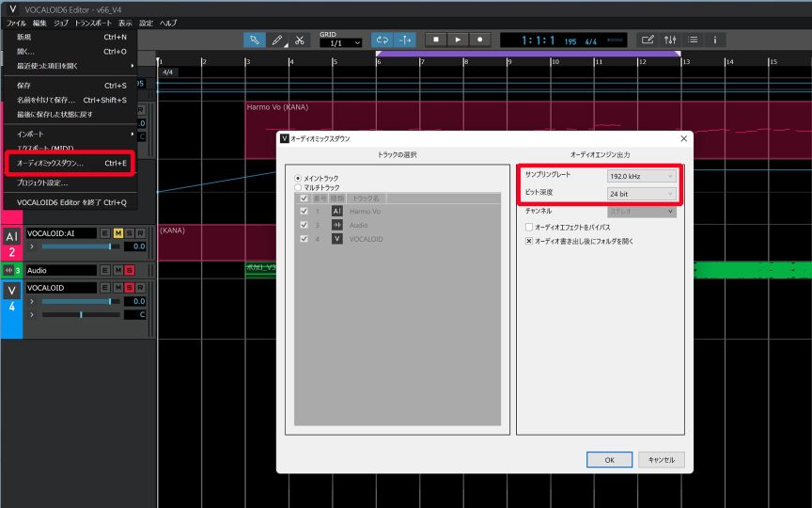Adjust VOCALOID track 4 pan slider

pyautogui.click(x=81, y=314)
